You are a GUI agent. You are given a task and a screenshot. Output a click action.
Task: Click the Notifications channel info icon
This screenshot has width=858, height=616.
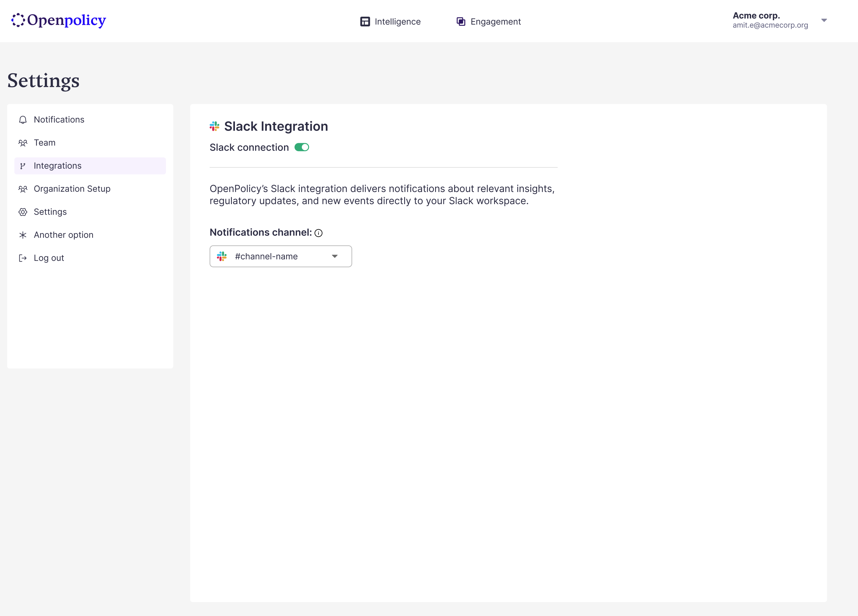(x=318, y=233)
